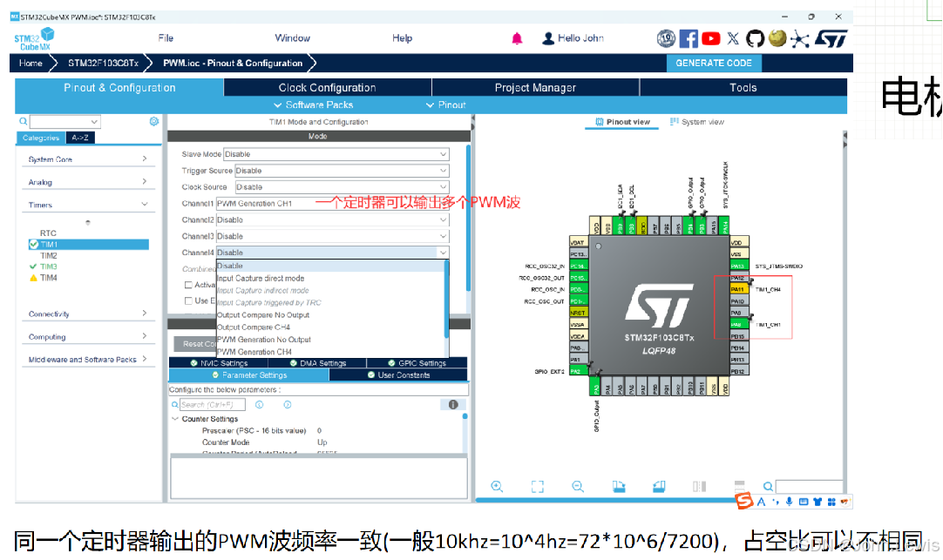Image resolution: width=943 pixels, height=560 pixels.
Task: Click the STM32CubeMX logo
Action: pos(34,39)
